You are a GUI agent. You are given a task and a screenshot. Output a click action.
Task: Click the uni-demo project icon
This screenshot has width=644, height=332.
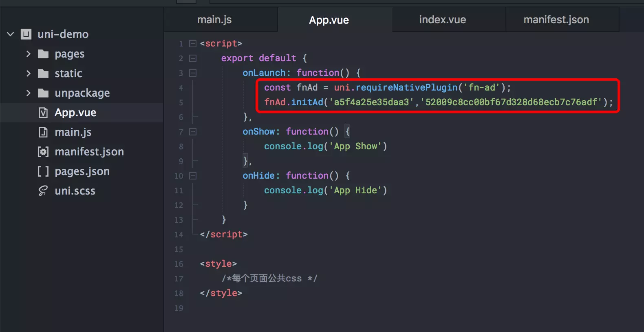pos(26,34)
